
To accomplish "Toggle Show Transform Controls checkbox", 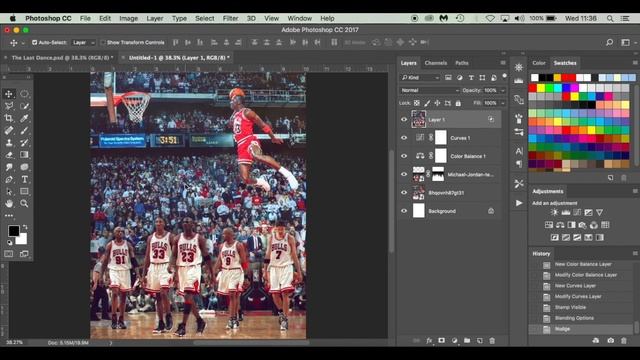I will 103,42.
